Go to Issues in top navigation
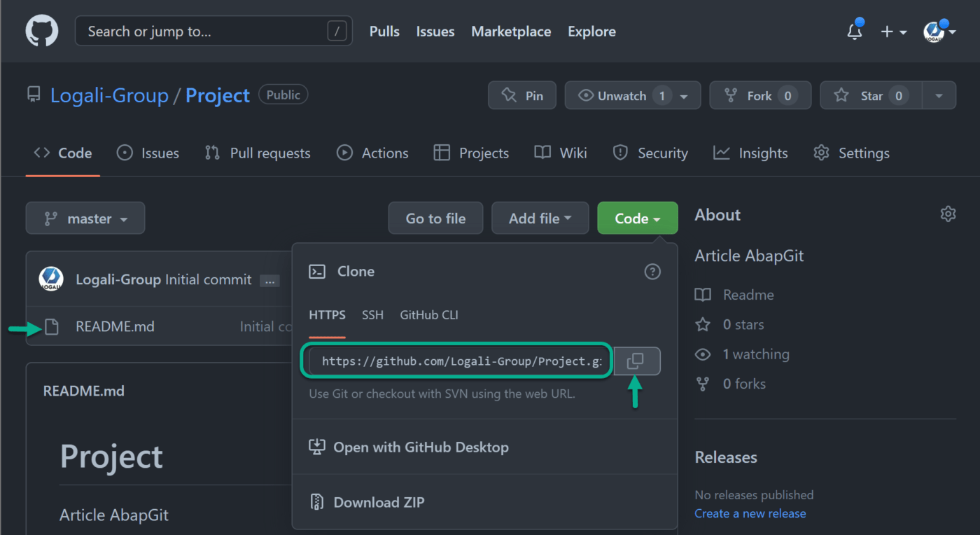Viewport: 980px width, 535px height. (435, 32)
